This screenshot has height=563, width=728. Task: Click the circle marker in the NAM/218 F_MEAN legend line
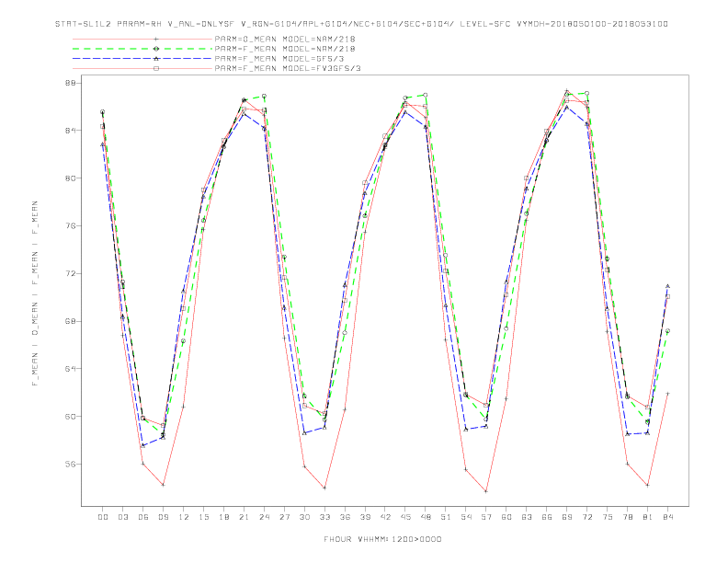(x=156, y=49)
